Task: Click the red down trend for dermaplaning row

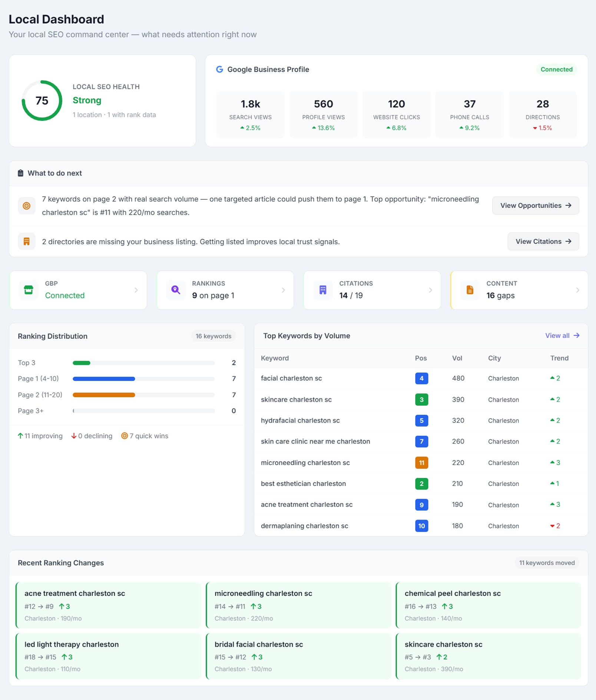Action: (x=555, y=526)
